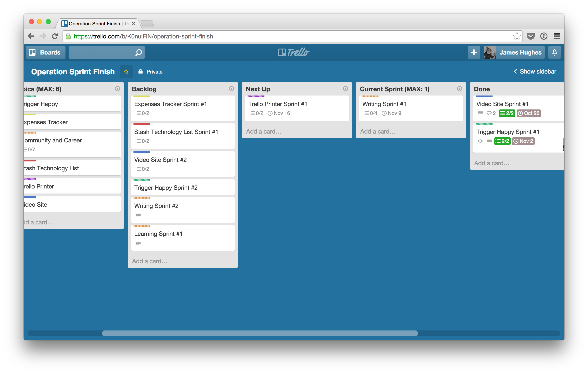The width and height of the screenshot is (588, 374).
Task: Click 0/4 checklist badge on Writing Sprint #1
Action: coord(370,113)
